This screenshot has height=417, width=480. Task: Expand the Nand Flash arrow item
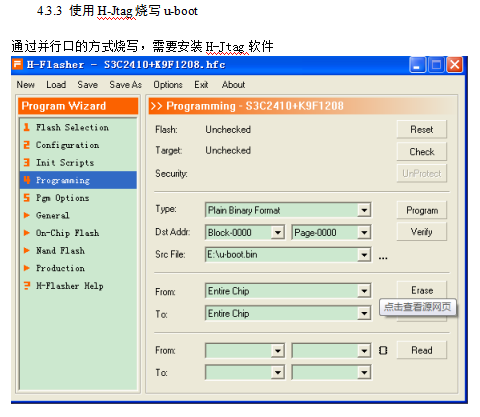[x=27, y=250]
